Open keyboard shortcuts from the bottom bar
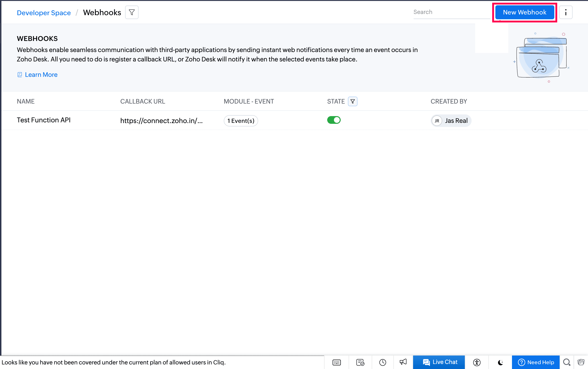588x369 pixels. 337,362
